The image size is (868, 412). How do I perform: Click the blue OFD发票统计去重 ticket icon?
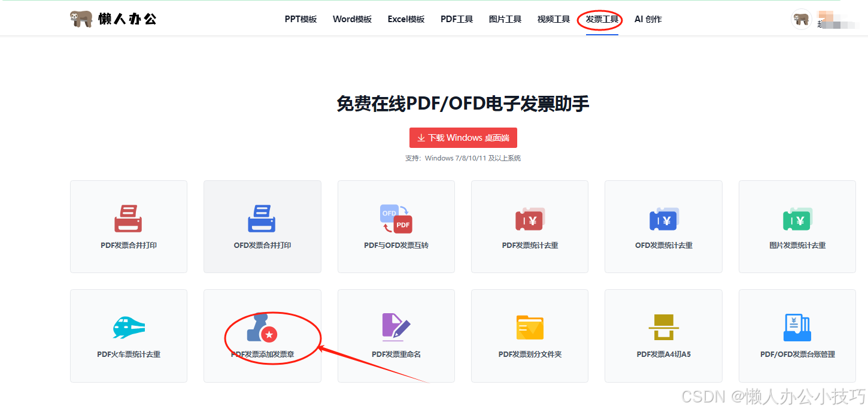coord(664,220)
